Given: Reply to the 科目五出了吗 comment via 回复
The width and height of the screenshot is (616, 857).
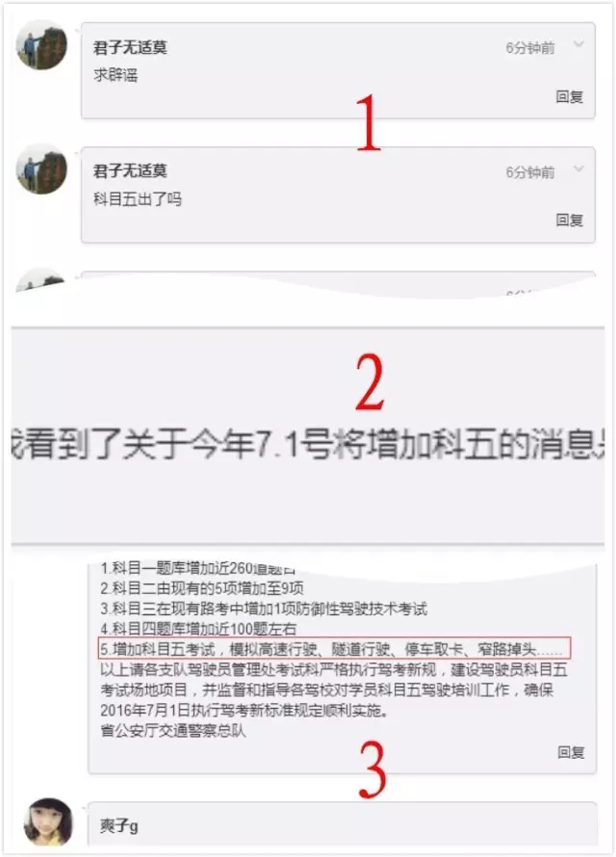Looking at the screenshot, I should coord(570,221).
